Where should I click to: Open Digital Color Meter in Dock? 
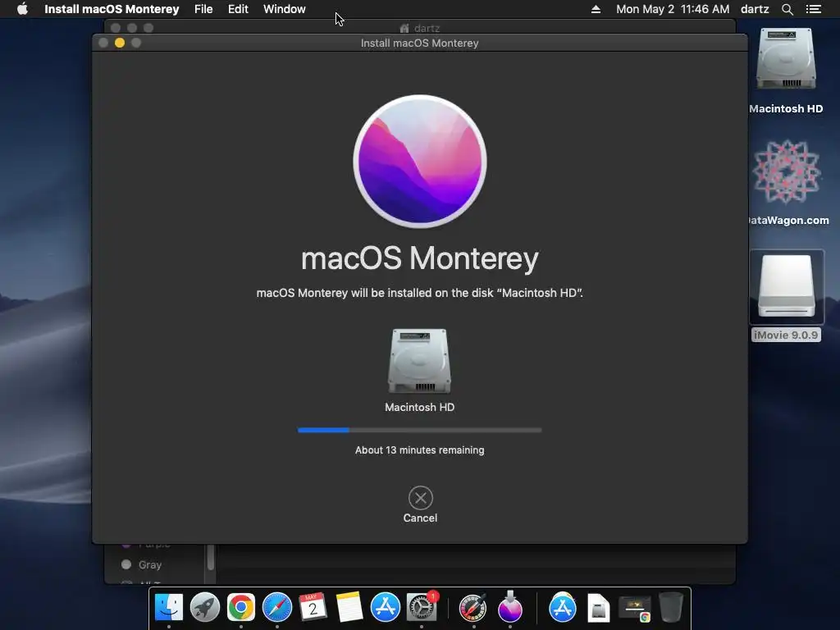[x=473, y=607]
